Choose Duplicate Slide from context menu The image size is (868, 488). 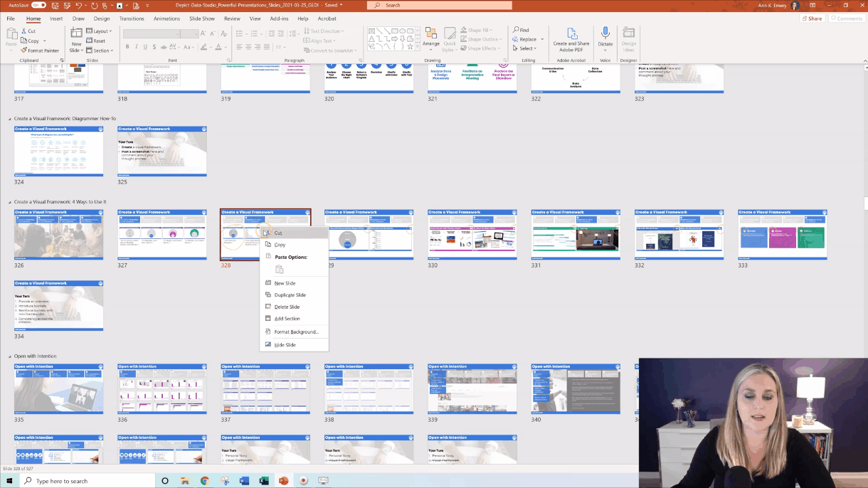click(290, 295)
